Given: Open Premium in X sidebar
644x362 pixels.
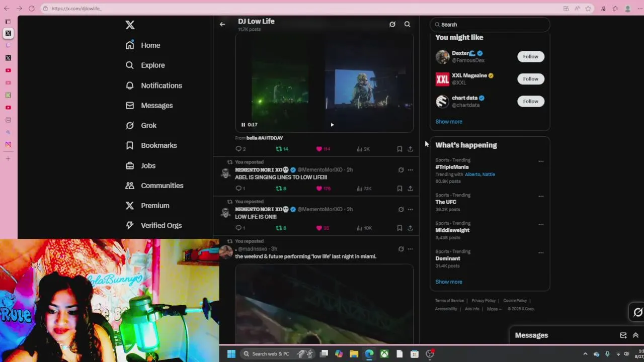Looking at the screenshot, I should pyautogui.click(x=147, y=206).
